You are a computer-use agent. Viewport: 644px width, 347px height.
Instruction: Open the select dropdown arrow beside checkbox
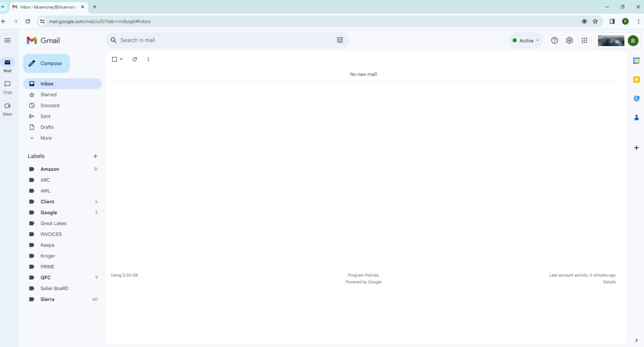point(121,59)
